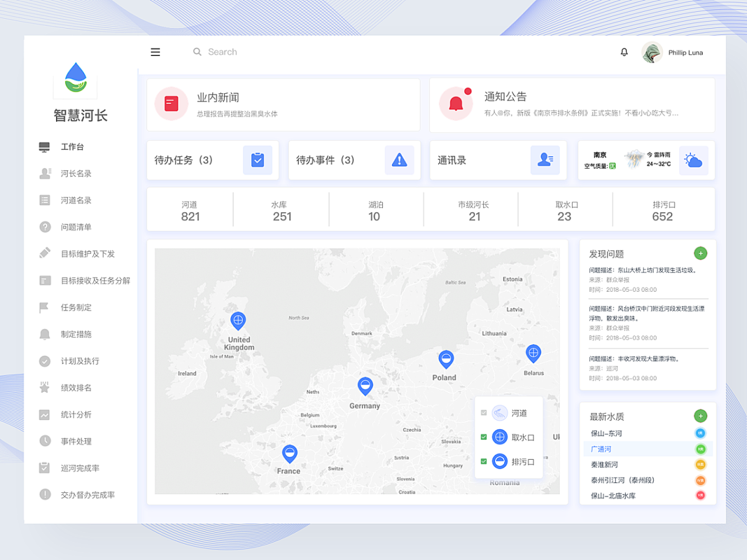This screenshot has height=560, width=747.
Task: Click the green plus in 最新水质
Action: (700, 416)
